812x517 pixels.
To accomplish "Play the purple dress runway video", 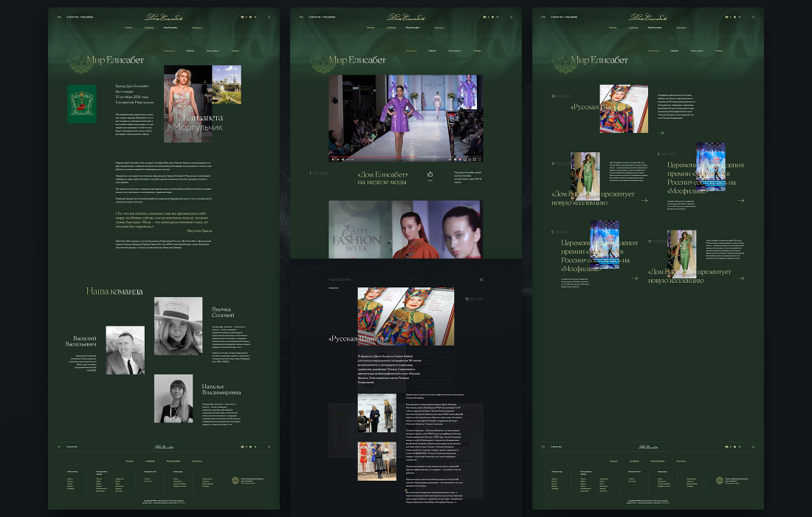I will pos(332,159).
